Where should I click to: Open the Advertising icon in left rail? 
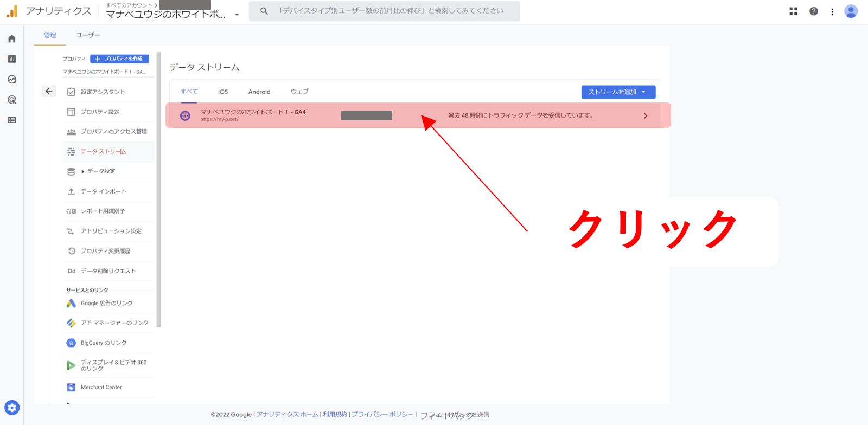12,100
